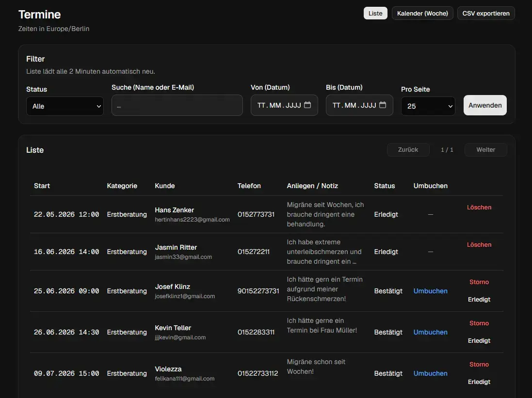This screenshot has height=398, width=532.
Task: Click the Termine page heading
Action: (x=39, y=14)
